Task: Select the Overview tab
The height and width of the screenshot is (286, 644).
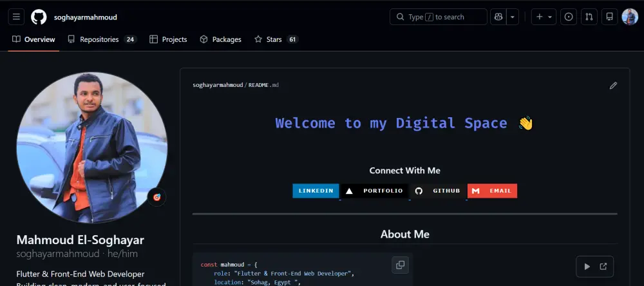Action: [33, 39]
